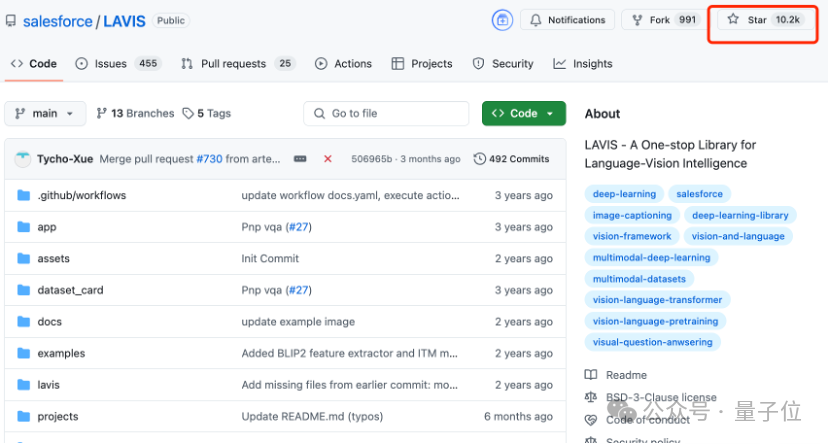Image resolution: width=828 pixels, height=444 pixels.
Task: Click the 6 months ago timestamp for projects
Action: click(518, 417)
